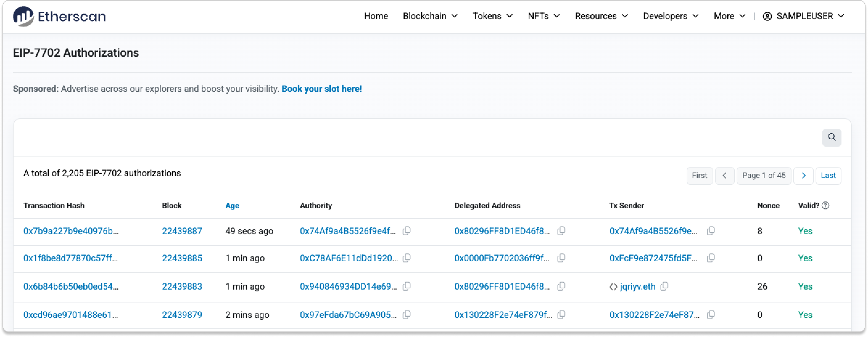
Task: Go to the Home menu item
Action: coord(376,16)
